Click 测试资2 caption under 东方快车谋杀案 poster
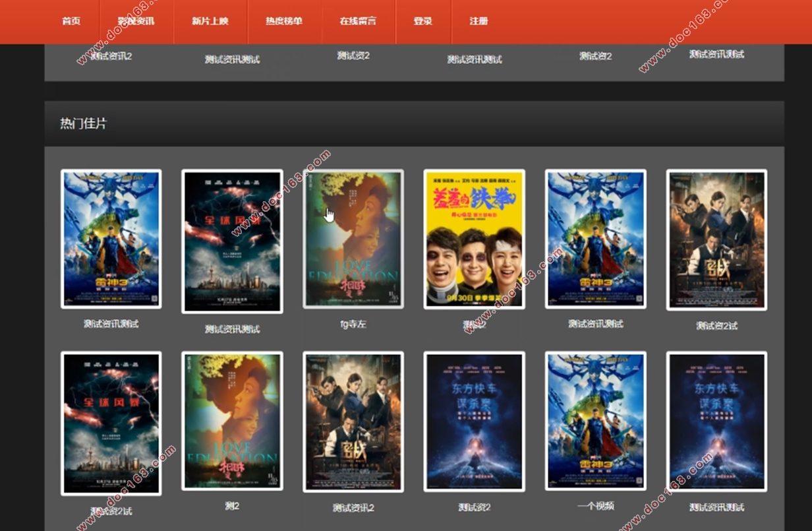812x531 pixels. pyautogui.click(x=475, y=507)
